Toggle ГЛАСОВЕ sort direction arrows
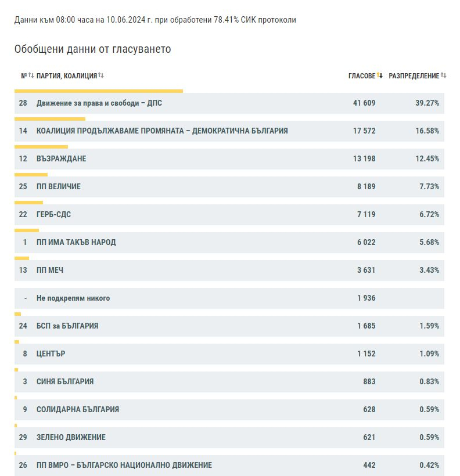Viewport: 460px width, 476px height. pos(379,75)
